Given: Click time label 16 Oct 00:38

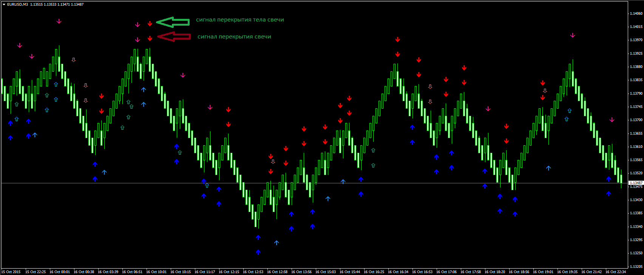Looking at the screenshot, I should pos(84,272).
